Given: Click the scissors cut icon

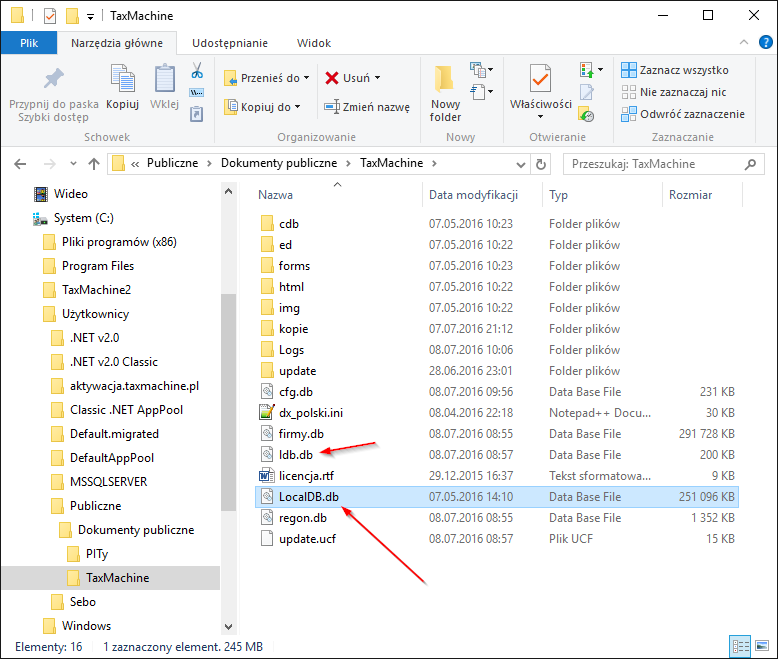Looking at the screenshot, I should point(197,71).
